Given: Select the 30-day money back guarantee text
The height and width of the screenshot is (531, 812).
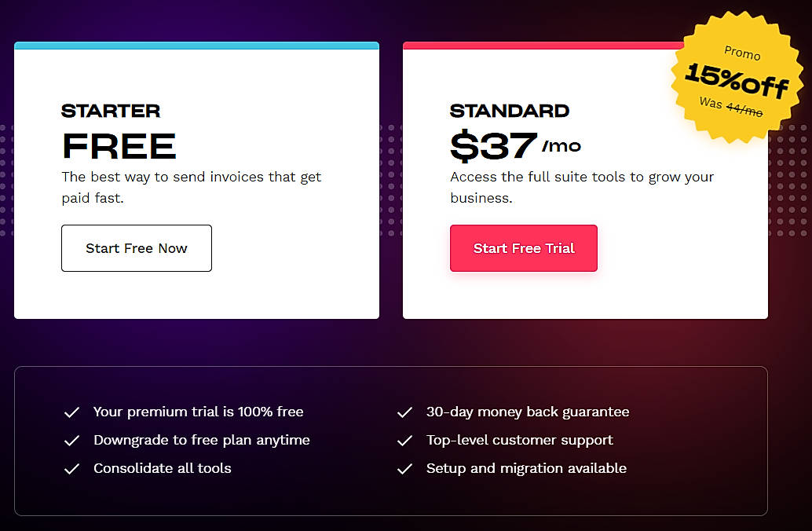Looking at the screenshot, I should [x=526, y=412].
